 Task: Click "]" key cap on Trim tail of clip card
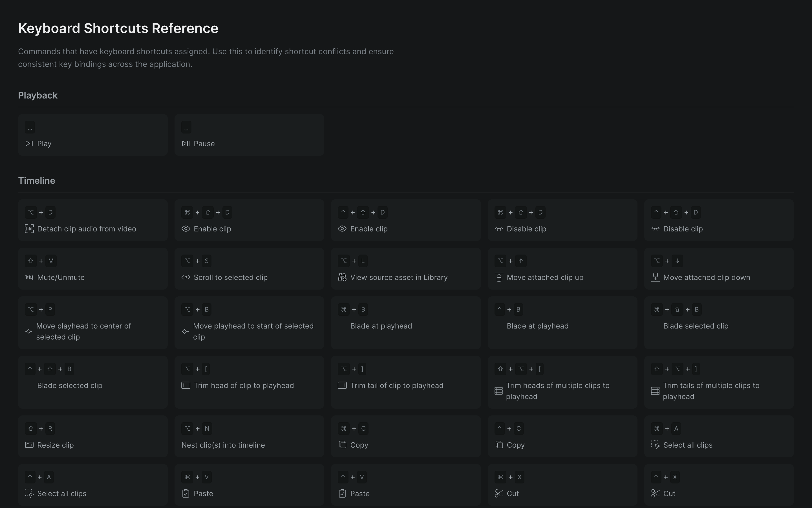(362, 369)
